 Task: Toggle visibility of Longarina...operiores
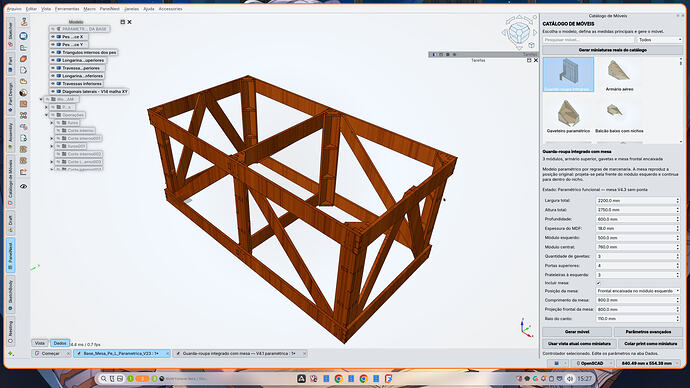(53, 60)
